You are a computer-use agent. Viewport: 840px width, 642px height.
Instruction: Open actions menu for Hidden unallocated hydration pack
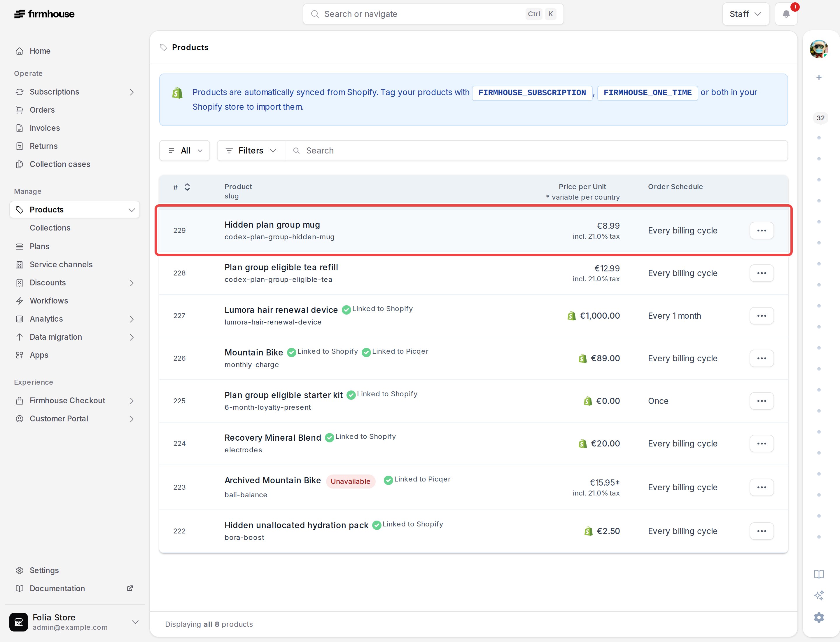click(761, 531)
